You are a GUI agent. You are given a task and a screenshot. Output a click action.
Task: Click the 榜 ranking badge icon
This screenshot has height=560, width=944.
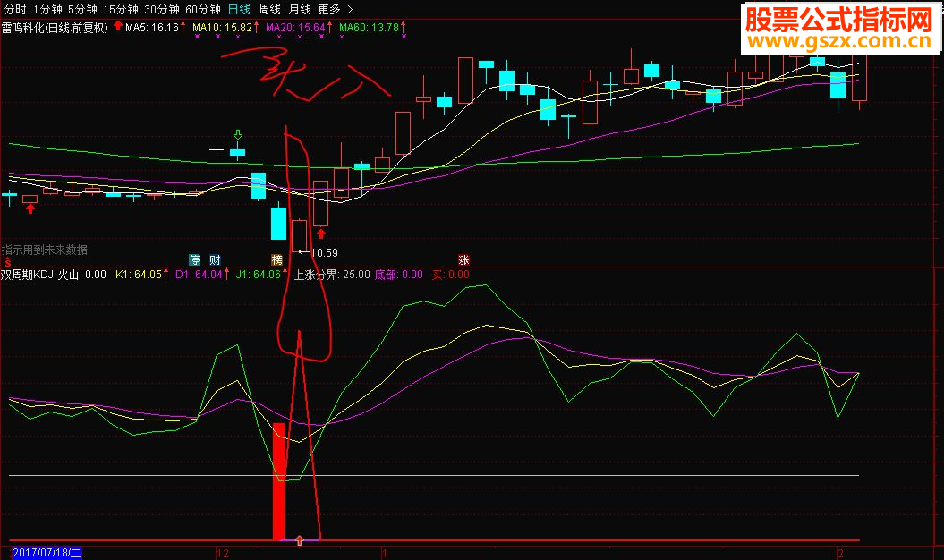coord(277,259)
